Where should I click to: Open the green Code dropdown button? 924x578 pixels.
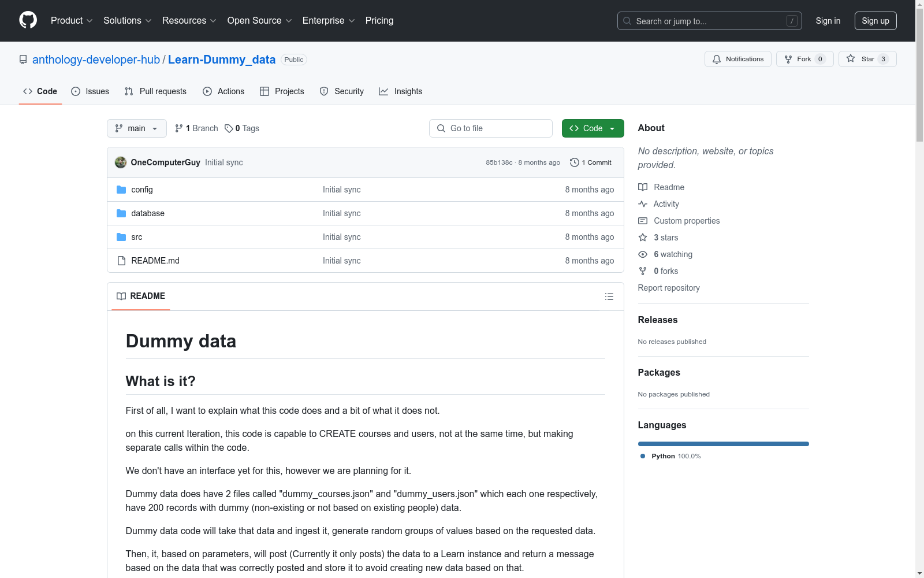593,128
